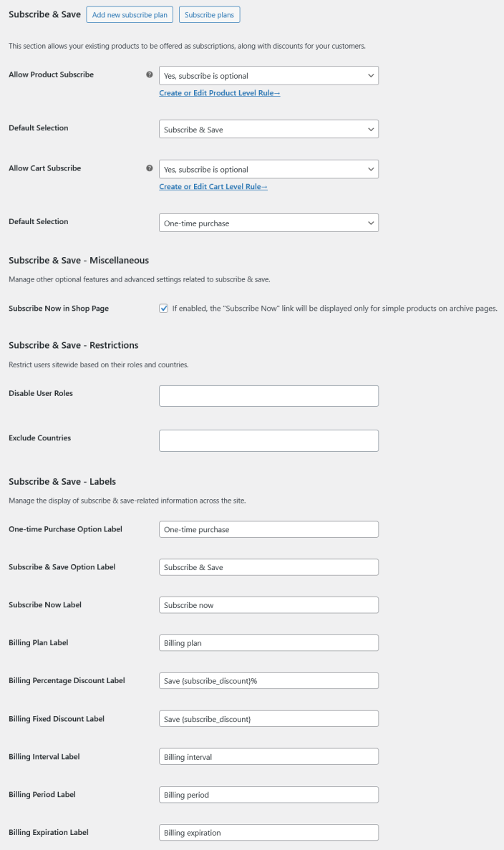The image size is (504, 850).
Task: Open Allow Cart Subscribe dropdown
Action: tap(268, 169)
